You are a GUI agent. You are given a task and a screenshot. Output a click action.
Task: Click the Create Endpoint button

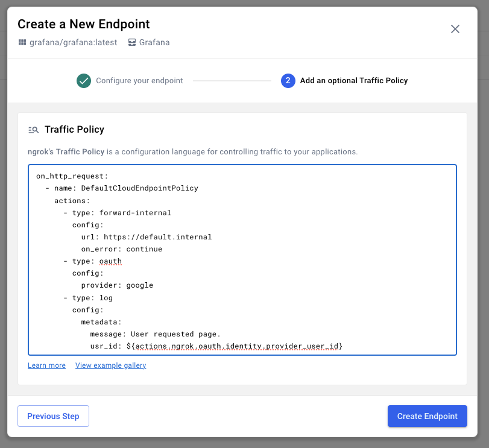click(427, 416)
